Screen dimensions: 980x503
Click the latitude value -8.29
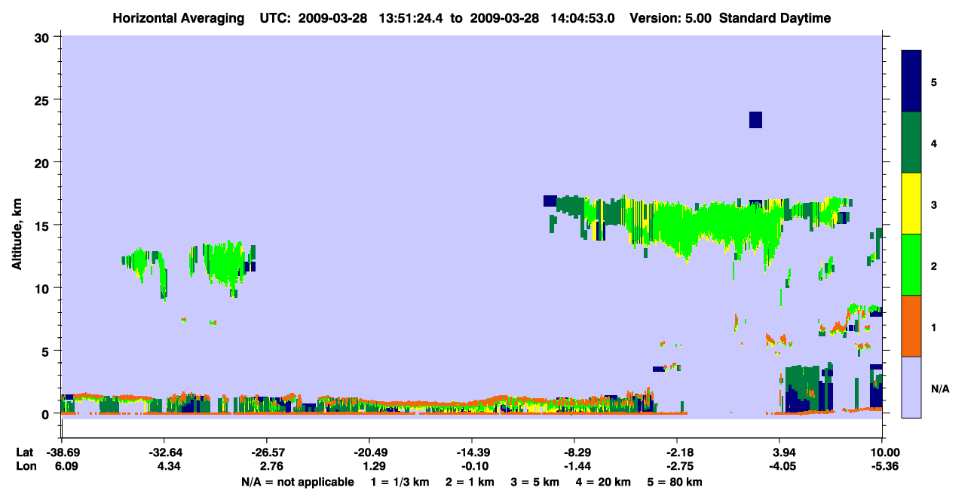574,452
